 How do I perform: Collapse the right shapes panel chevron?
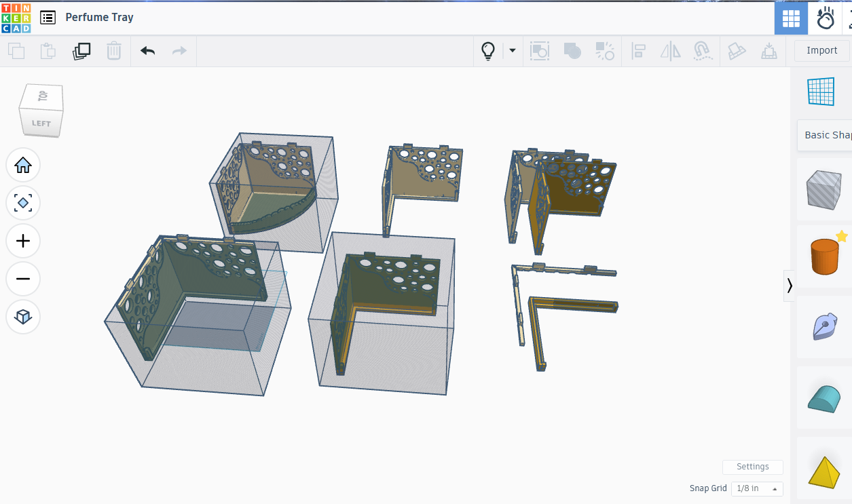[x=790, y=286]
